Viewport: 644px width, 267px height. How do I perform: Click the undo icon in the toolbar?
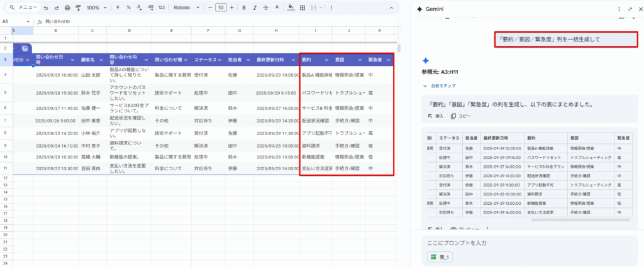click(46, 8)
